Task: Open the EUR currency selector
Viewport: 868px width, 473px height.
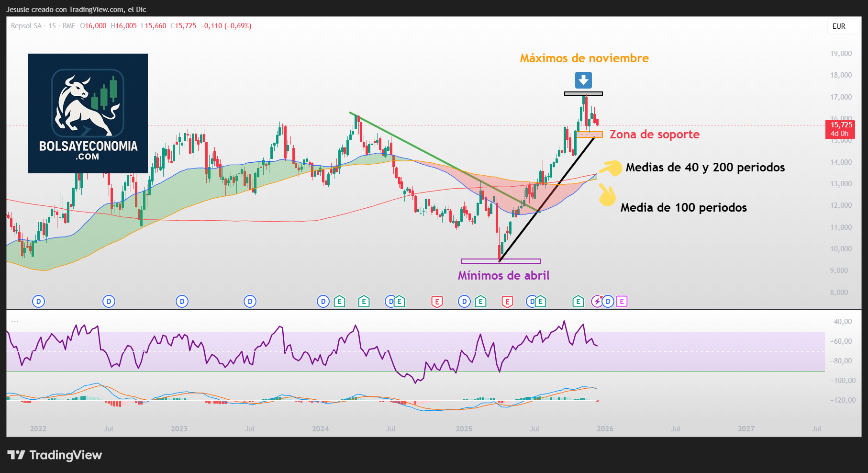Action: pos(843,26)
